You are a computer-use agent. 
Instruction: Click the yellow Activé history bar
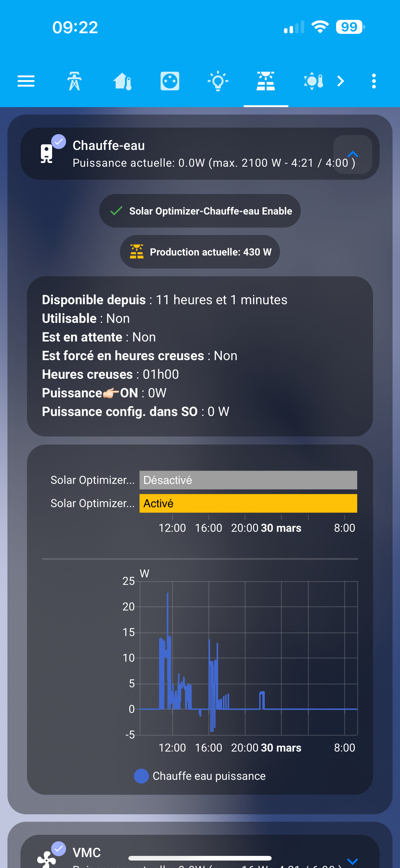[248, 503]
